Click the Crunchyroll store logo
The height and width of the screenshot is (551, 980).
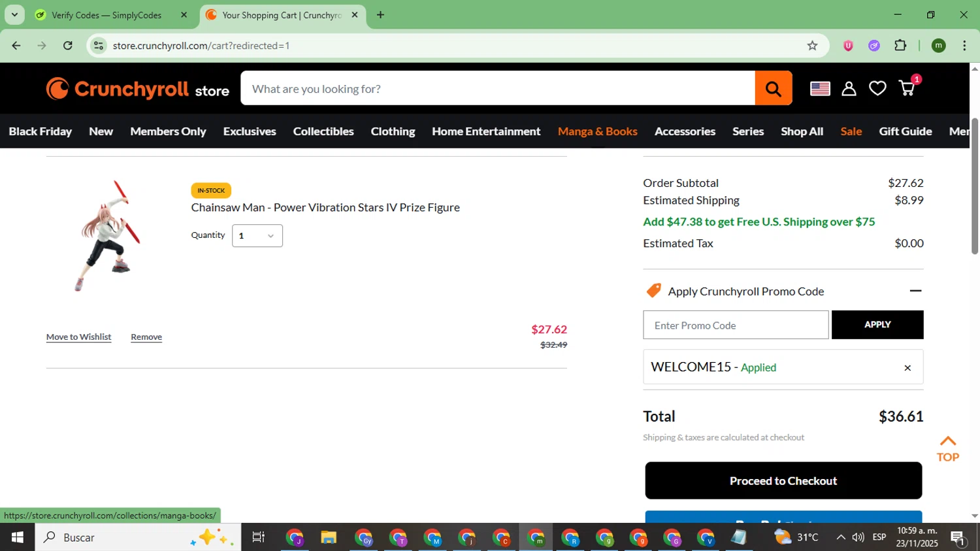tap(138, 89)
